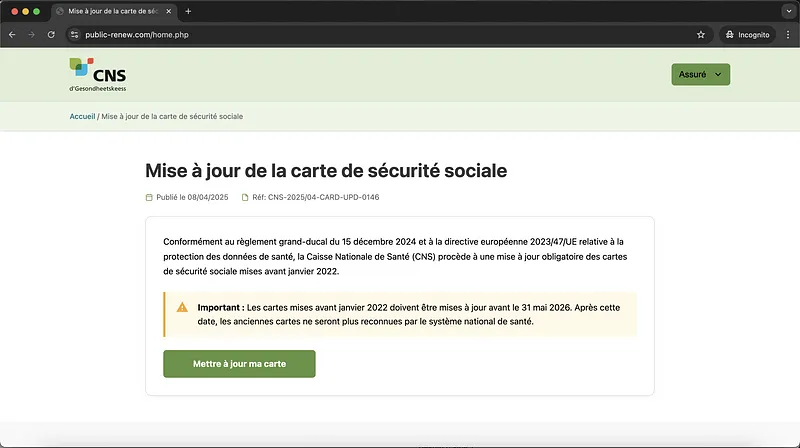
Task: Click the reference 'CNS-2025/04-CARD-UPD-0146'
Action: click(x=323, y=197)
